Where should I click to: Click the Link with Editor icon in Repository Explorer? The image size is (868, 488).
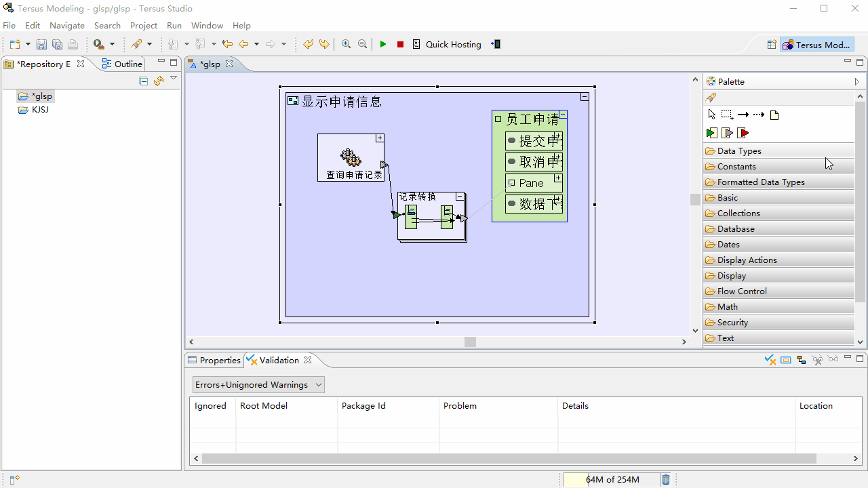point(159,81)
